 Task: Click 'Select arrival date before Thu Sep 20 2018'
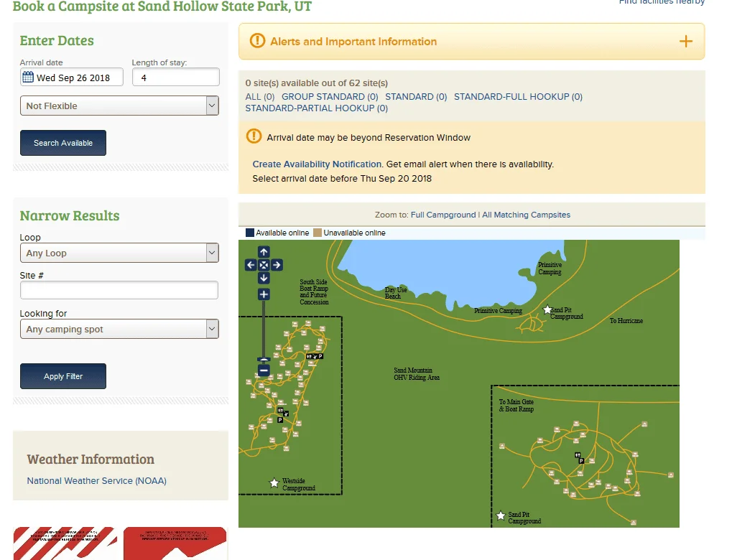(342, 178)
